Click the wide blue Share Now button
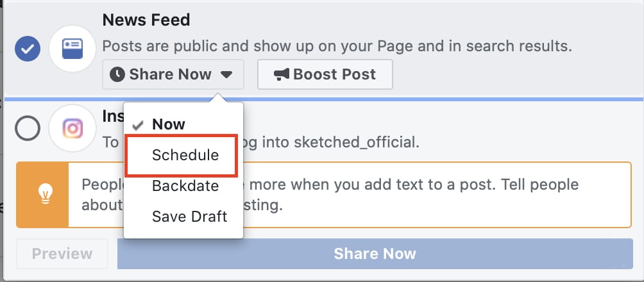This screenshot has width=644, height=282. coord(375,254)
